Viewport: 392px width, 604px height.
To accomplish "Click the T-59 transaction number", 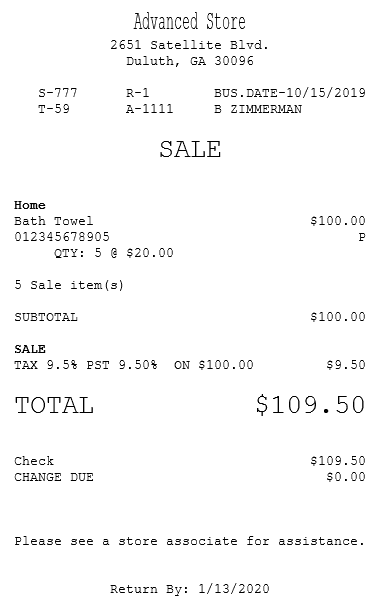I will [54, 109].
